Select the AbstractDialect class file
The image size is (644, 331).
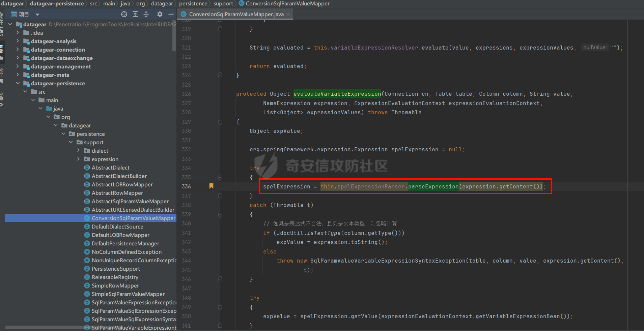tap(110, 168)
